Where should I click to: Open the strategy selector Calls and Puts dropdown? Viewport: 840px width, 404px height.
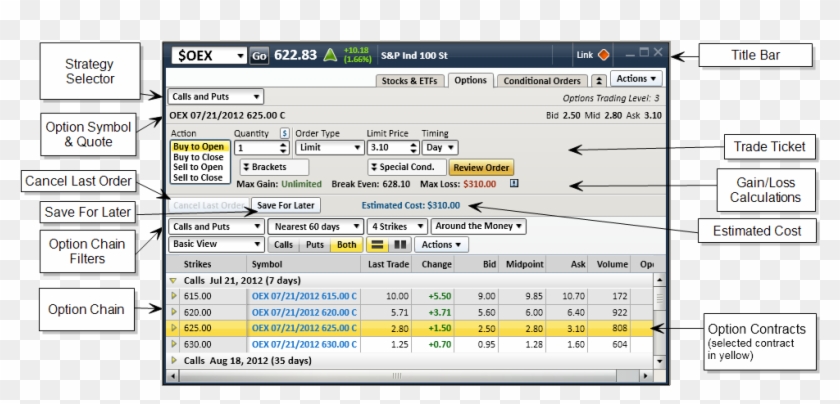click(215, 97)
